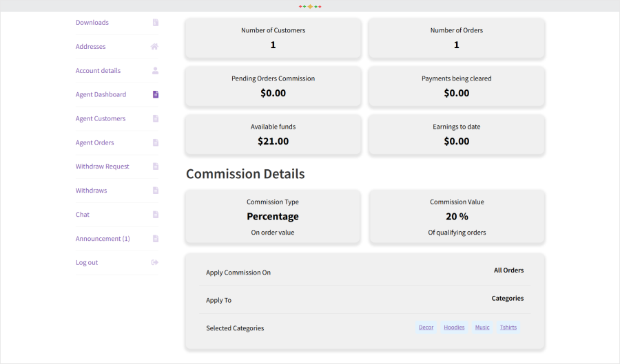Click the Announcement file icon

[x=156, y=239]
